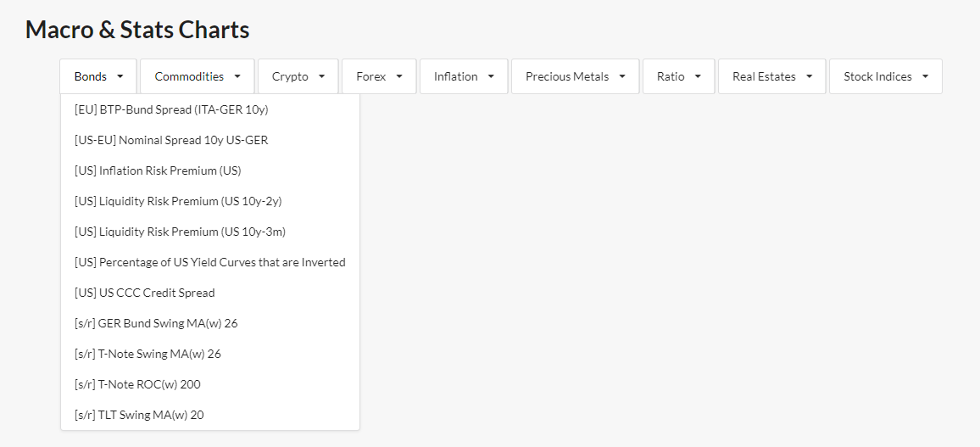Open the Commodities dropdown
Image resolution: width=980 pixels, height=447 pixels.
click(198, 76)
